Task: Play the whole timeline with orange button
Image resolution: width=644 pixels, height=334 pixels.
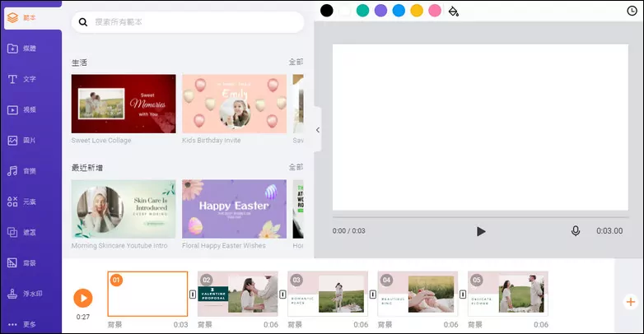Action: point(83,299)
